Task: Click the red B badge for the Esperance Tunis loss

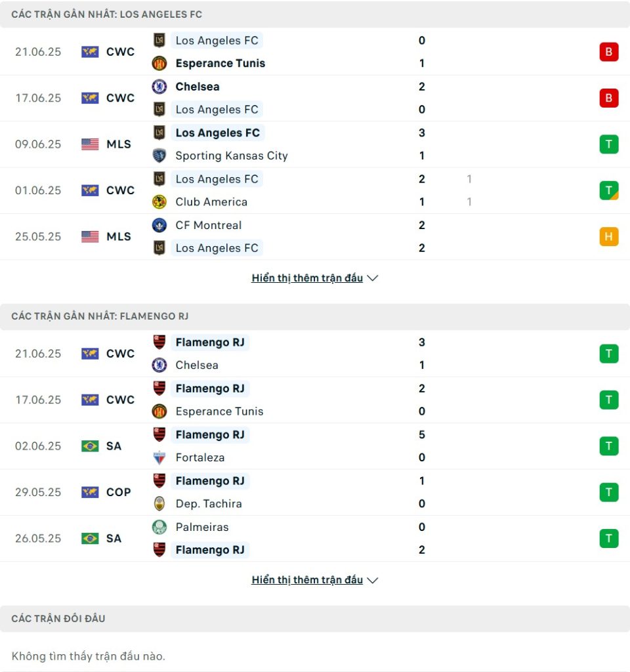Action: (608, 52)
